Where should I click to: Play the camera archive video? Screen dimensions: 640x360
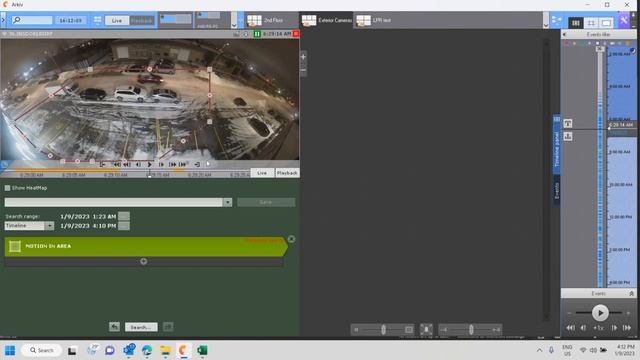(149, 164)
